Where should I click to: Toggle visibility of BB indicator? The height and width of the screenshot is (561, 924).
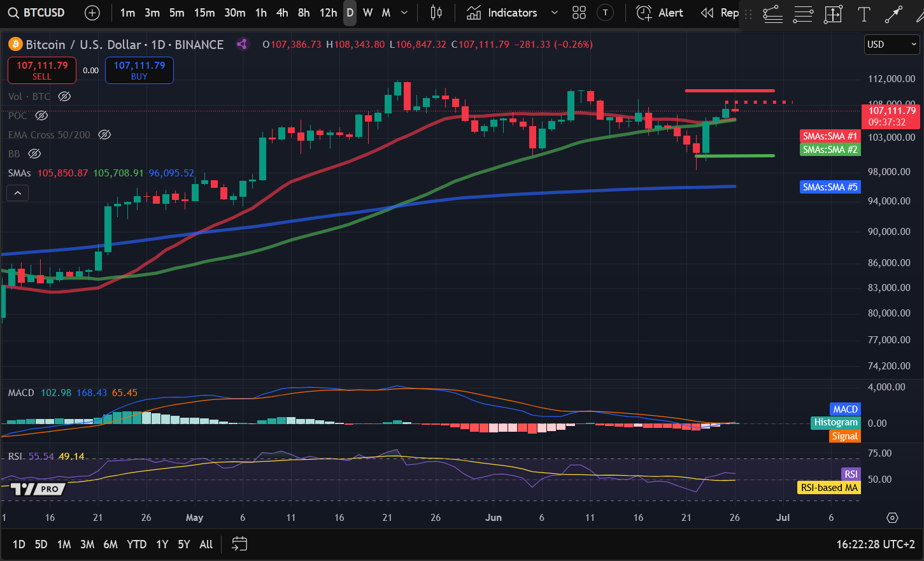coord(34,153)
